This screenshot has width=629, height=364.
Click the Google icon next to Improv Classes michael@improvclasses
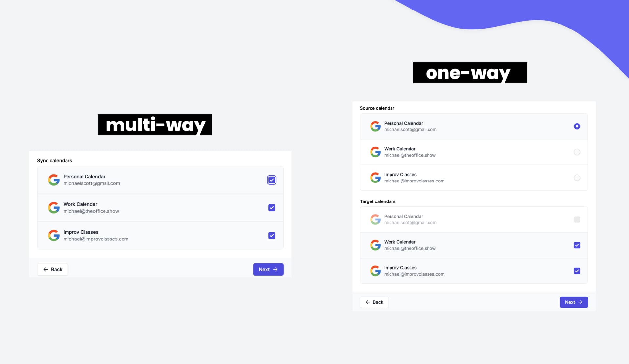click(54, 235)
